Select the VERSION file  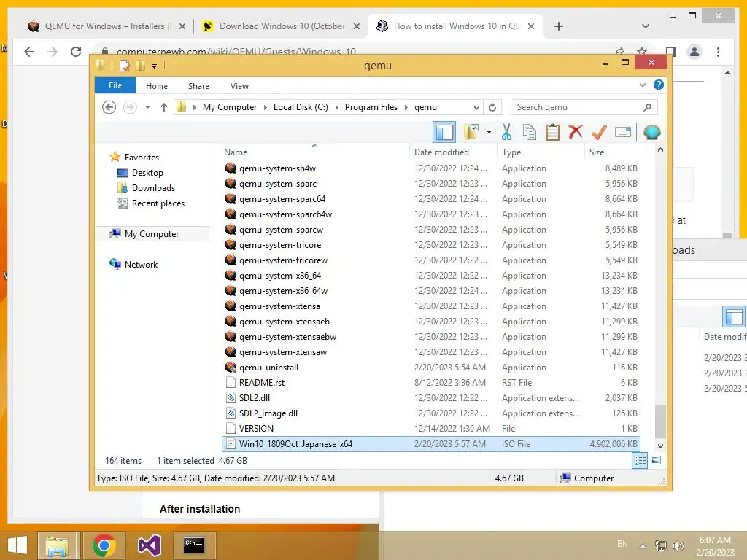431,428
